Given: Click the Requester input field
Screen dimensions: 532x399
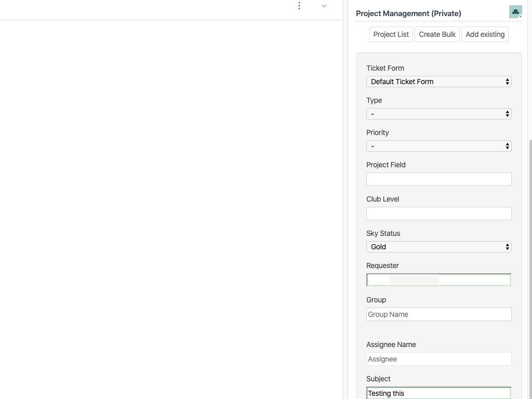Looking at the screenshot, I should [x=438, y=280].
